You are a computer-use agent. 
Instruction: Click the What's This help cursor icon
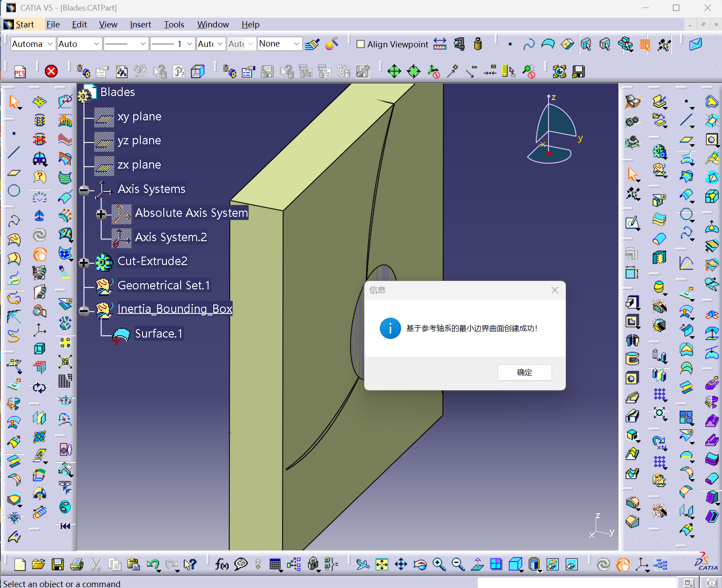coord(190,564)
